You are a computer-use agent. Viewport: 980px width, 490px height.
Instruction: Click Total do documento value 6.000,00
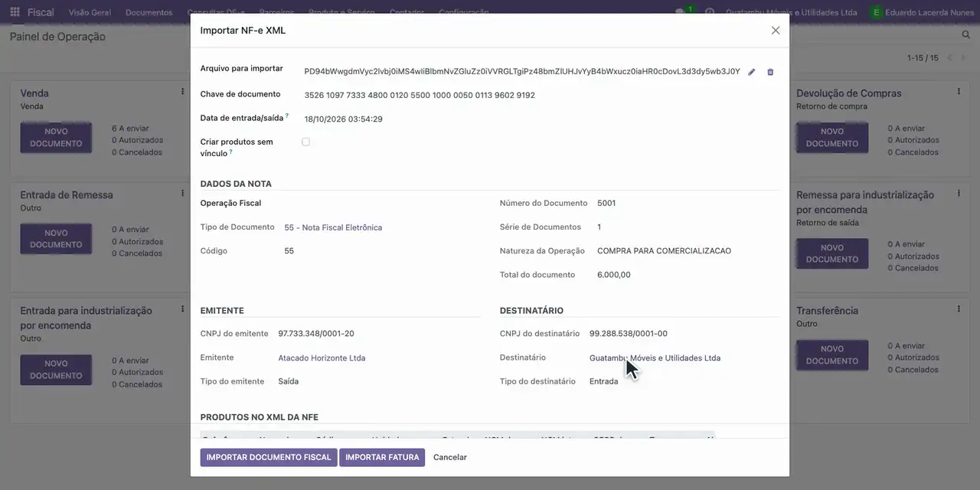click(x=614, y=274)
